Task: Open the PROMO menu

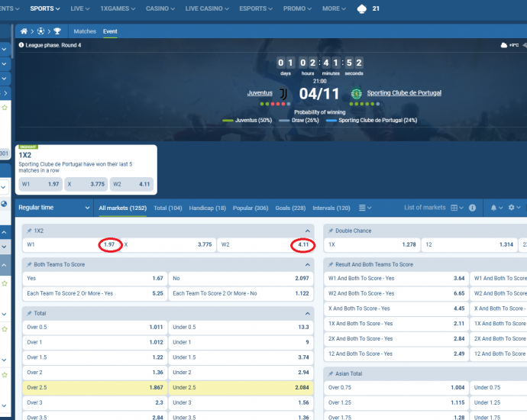Action: point(297,8)
